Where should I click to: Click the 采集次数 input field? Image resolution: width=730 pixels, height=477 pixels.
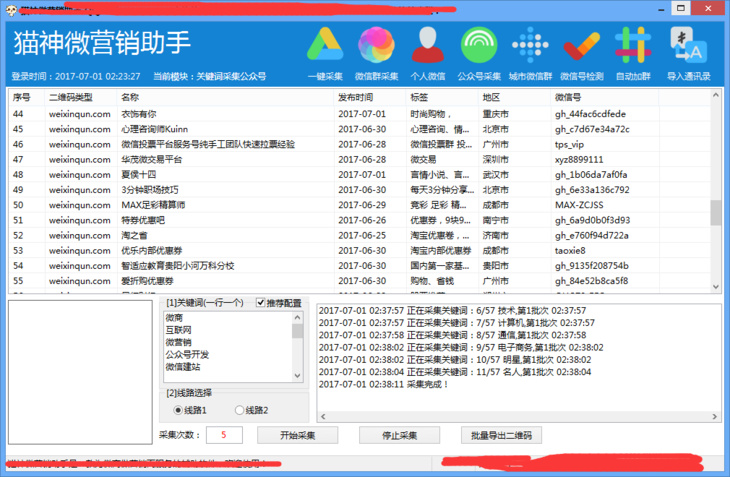[224, 435]
